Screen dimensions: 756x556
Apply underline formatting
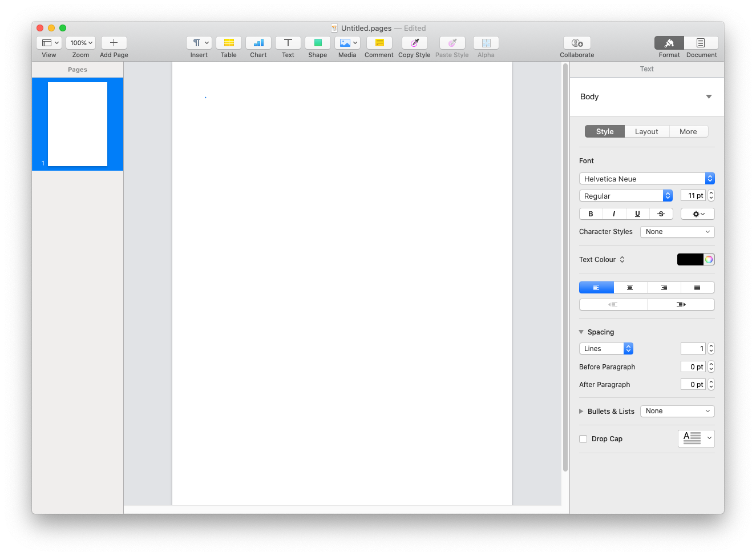click(x=637, y=213)
